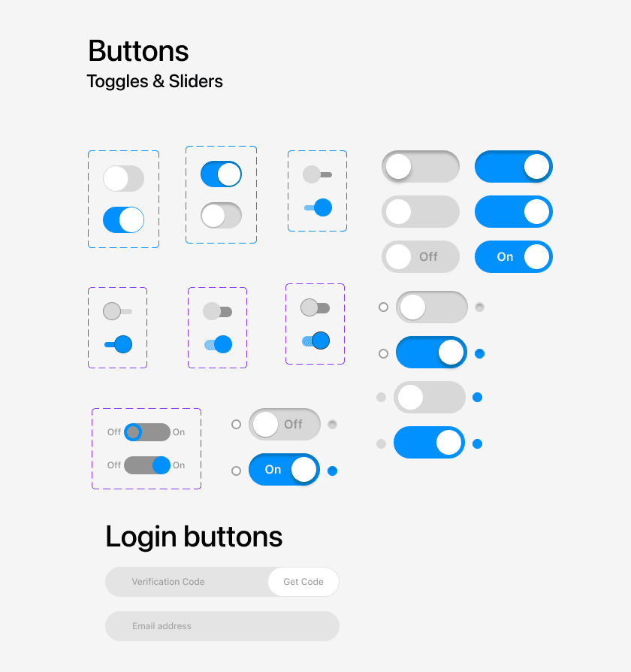Toggle the lower Off/On slider with blue knob
The width and height of the screenshot is (631, 672).
(147, 465)
